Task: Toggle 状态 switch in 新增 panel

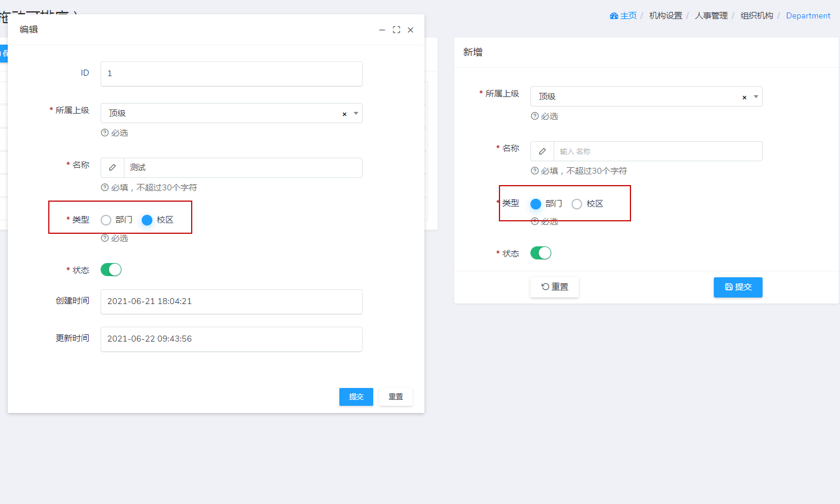Action: click(x=541, y=253)
